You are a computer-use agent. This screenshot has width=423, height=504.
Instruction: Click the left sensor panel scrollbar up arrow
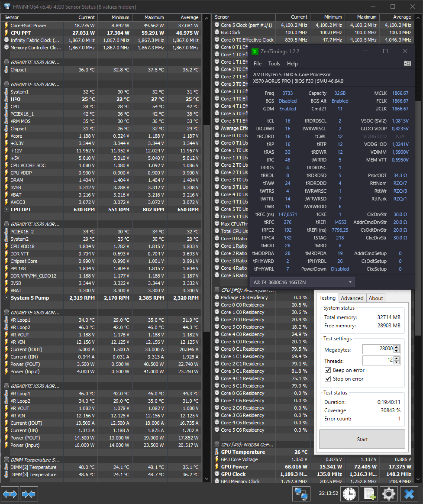[x=207, y=18]
